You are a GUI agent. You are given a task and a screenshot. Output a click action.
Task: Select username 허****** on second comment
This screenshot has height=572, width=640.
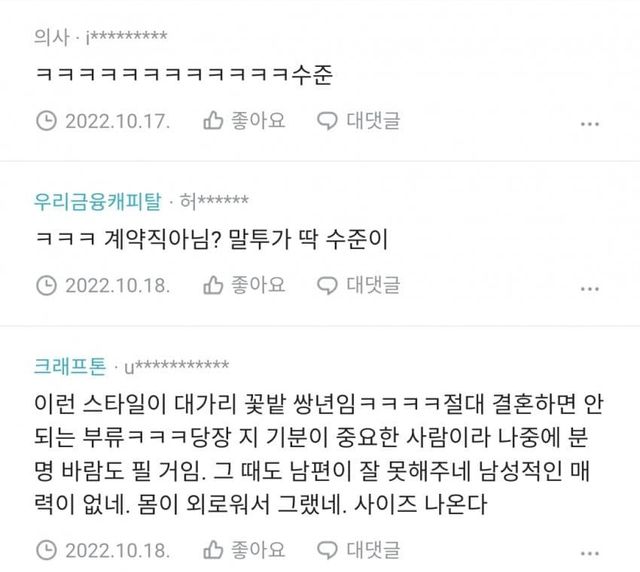point(214,201)
